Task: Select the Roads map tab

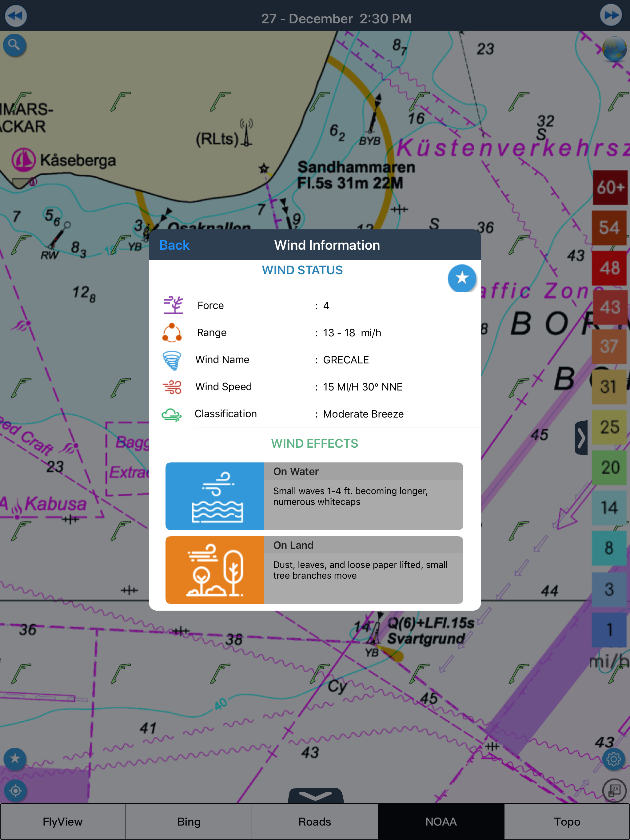Action: pos(315,821)
